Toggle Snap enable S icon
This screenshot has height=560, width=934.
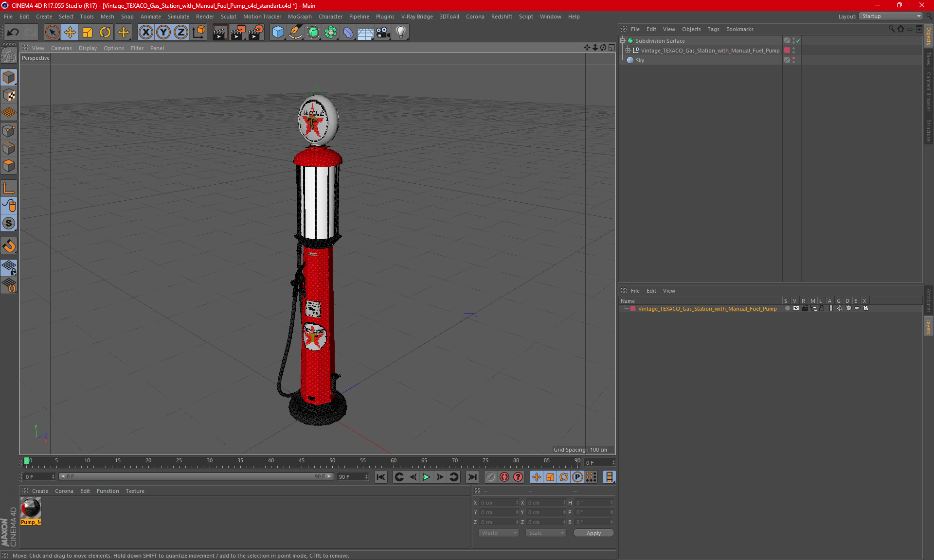point(9,223)
